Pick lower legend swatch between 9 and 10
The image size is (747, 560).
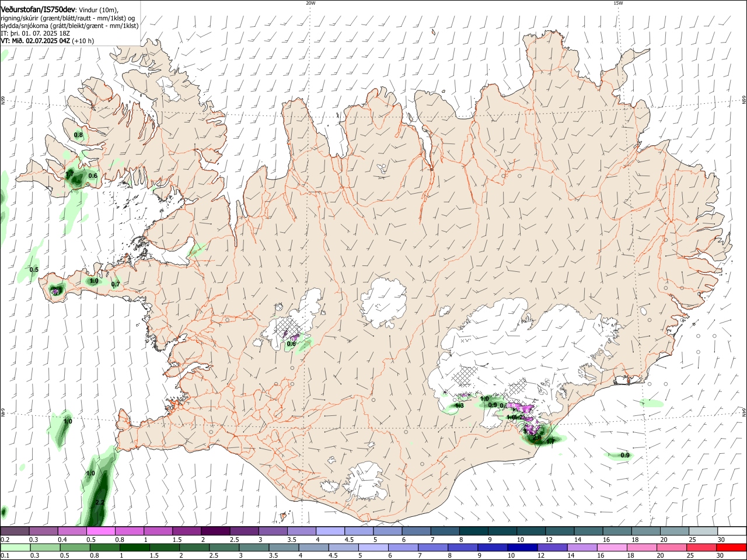[x=492, y=547]
